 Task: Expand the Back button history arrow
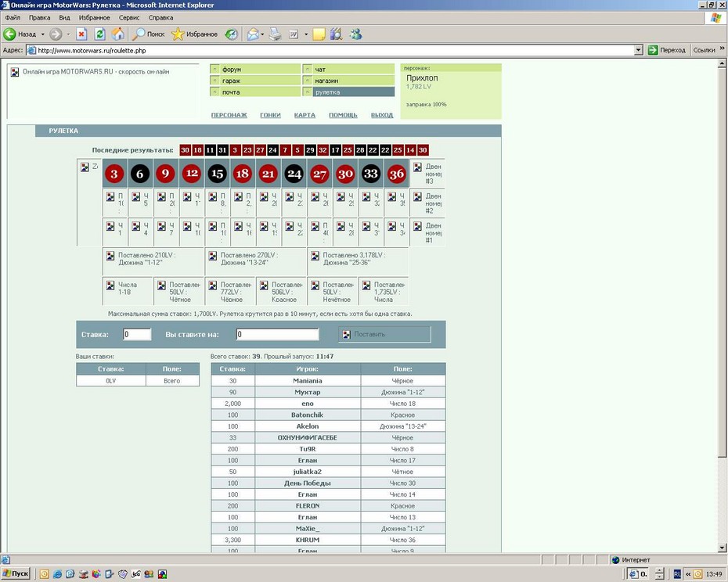(43, 34)
